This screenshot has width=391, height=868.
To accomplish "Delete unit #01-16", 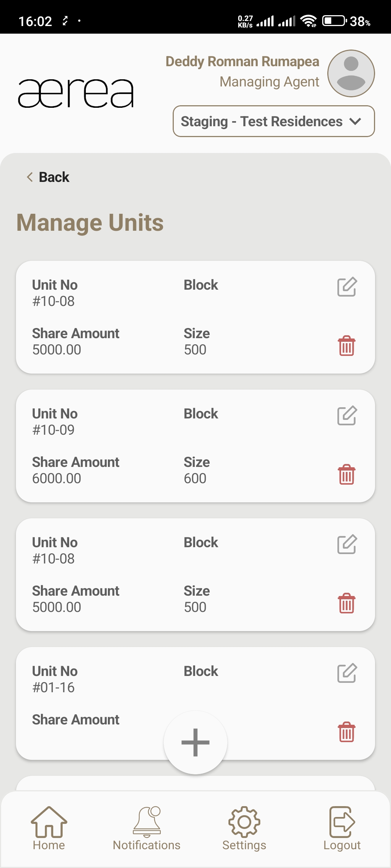I will tap(346, 732).
